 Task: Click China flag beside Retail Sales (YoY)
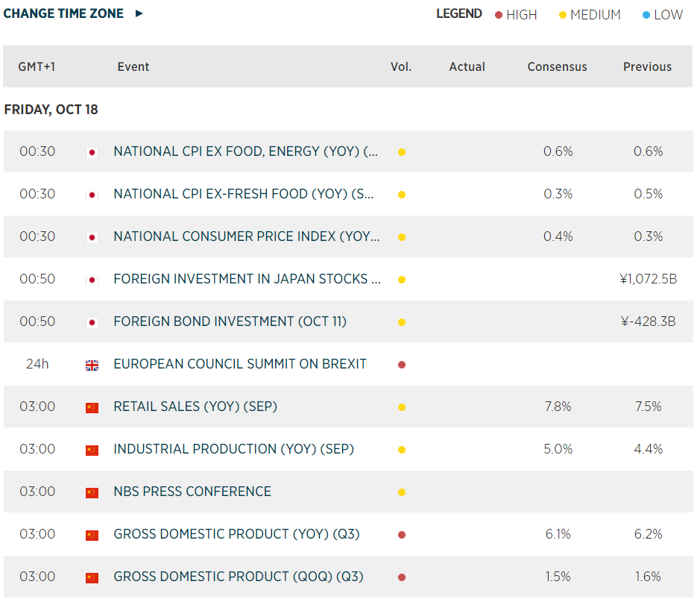pyautogui.click(x=92, y=407)
